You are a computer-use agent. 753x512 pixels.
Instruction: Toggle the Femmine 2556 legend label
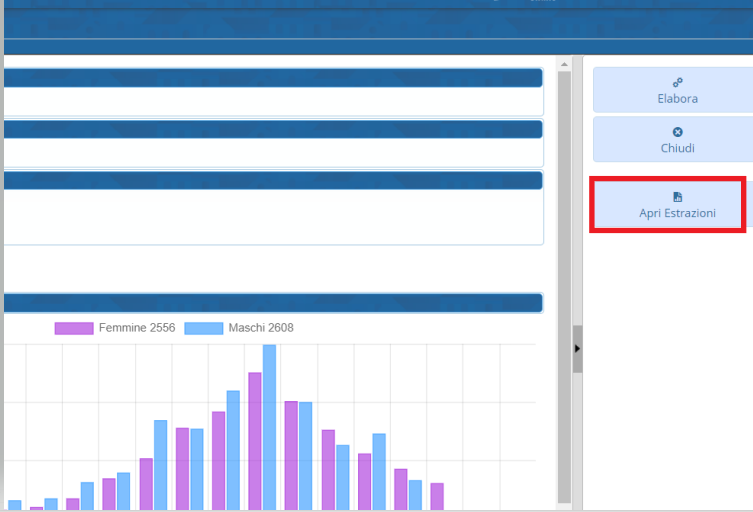(136, 328)
